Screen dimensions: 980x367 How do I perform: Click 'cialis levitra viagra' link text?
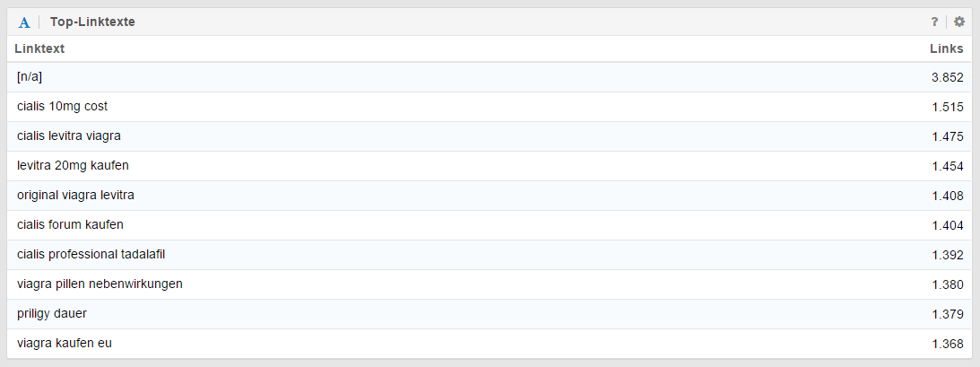tap(69, 136)
